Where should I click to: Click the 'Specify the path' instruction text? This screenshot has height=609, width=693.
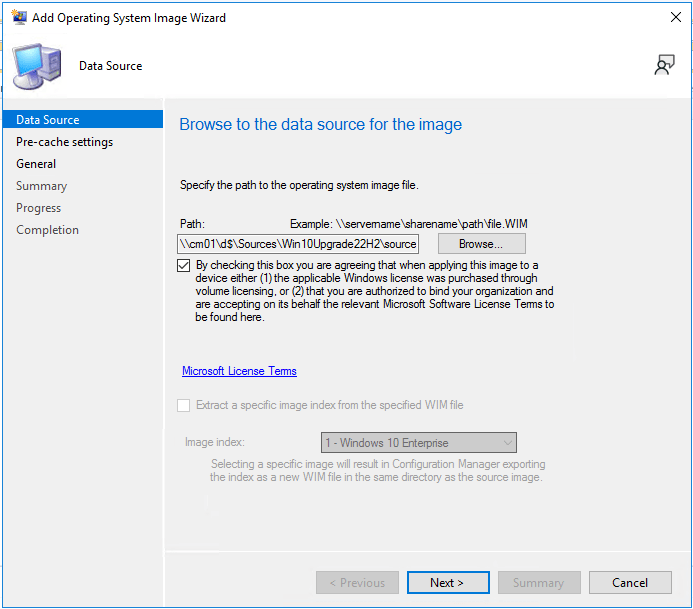(299, 185)
